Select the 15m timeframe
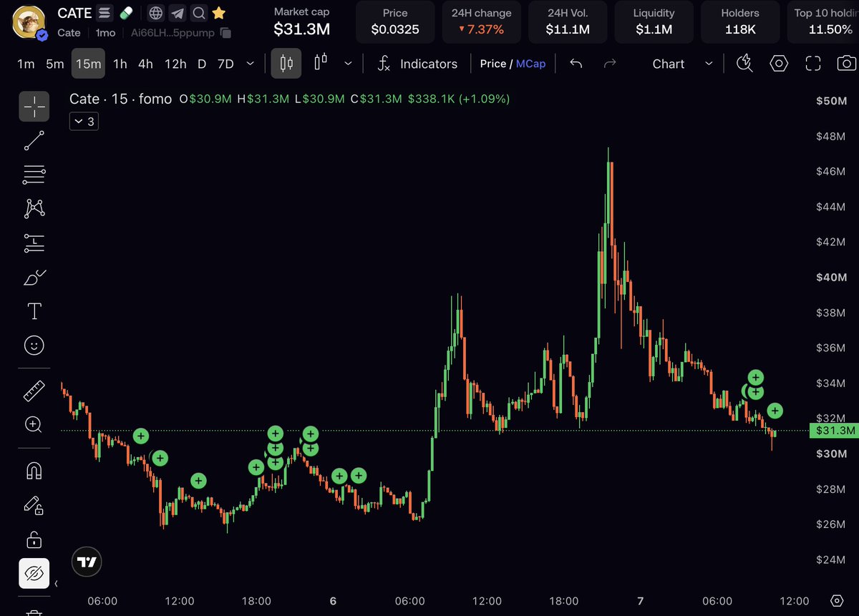 [x=88, y=64]
